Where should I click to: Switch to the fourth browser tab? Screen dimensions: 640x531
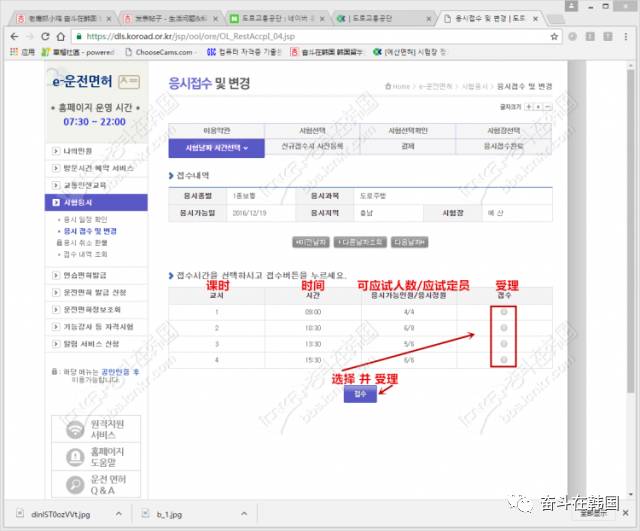tap(383, 19)
